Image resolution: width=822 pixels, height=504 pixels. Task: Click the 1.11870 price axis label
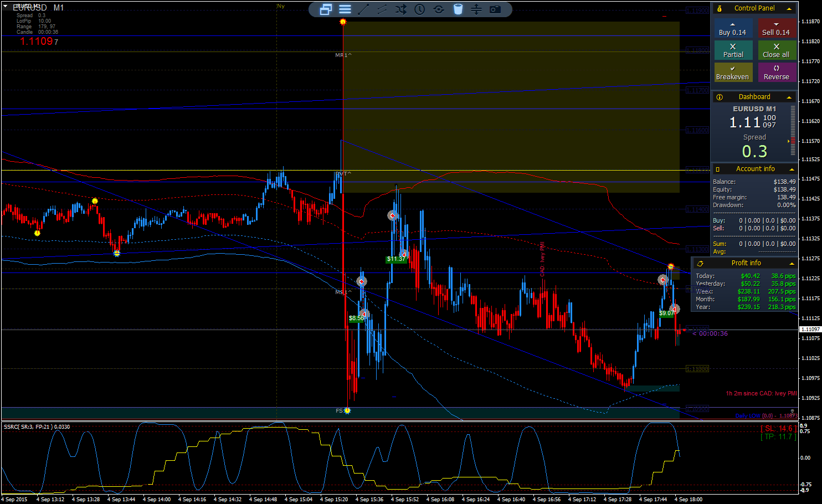(x=811, y=21)
